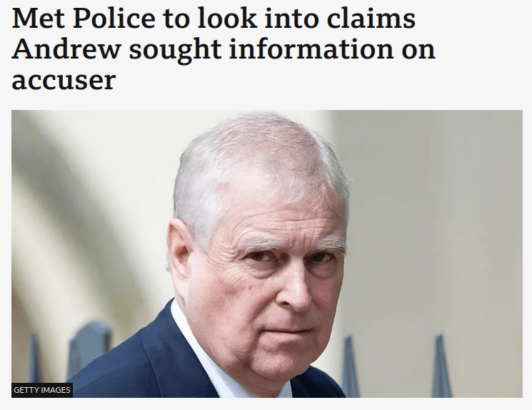Open the article headline about Met Police
The width and height of the screenshot is (532, 410).
224,49
